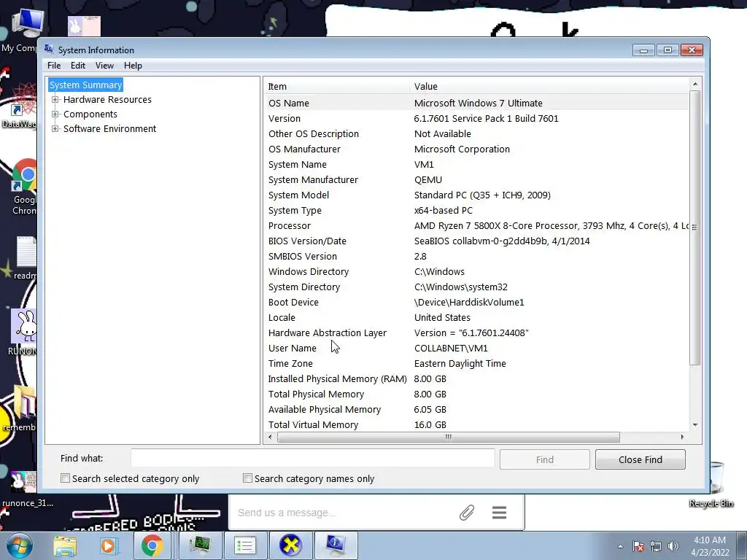Viewport: 747px width, 560px height.
Task: Open the taskbar clock showing 4:10 AM
Action: point(710,546)
